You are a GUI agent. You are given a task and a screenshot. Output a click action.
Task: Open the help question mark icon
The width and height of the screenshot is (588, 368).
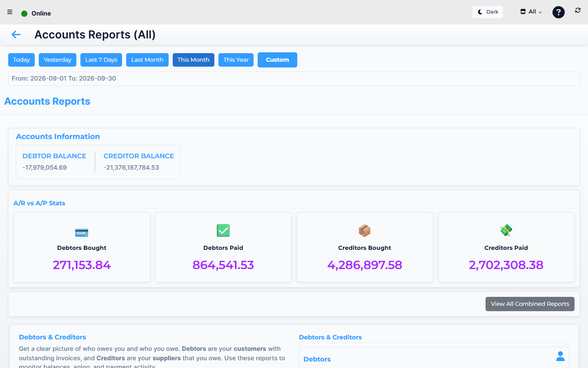pyautogui.click(x=558, y=12)
